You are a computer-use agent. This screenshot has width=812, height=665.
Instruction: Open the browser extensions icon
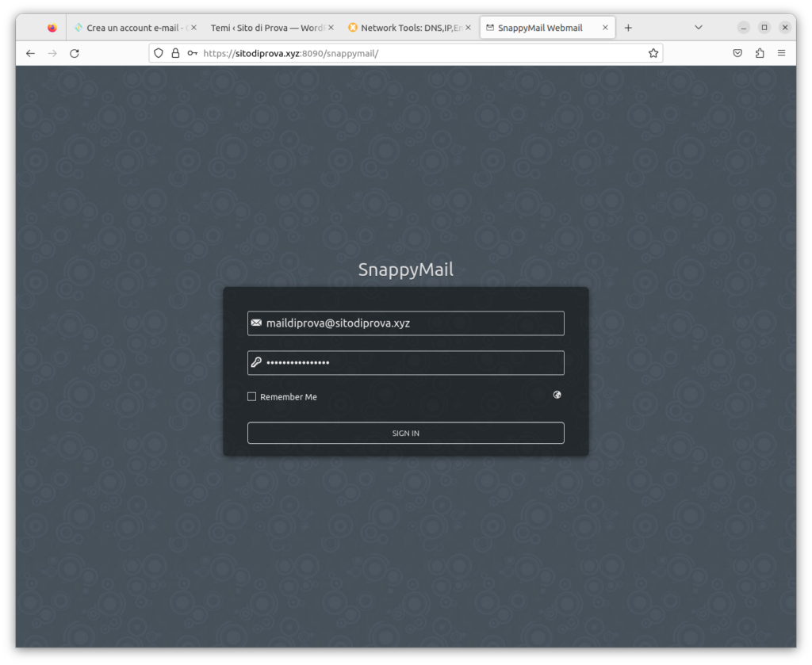pos(760,53)
